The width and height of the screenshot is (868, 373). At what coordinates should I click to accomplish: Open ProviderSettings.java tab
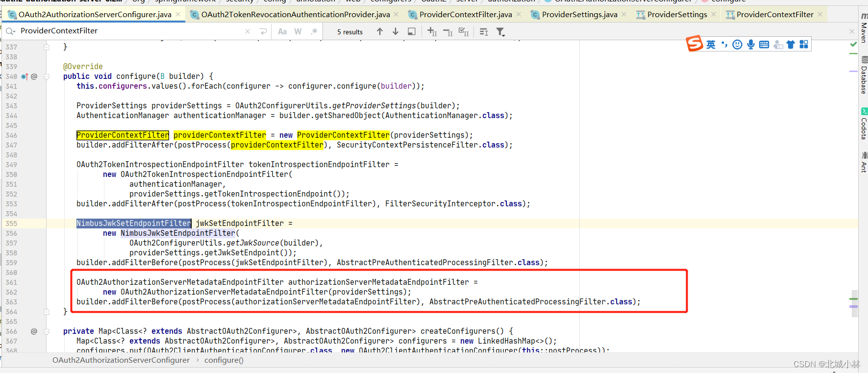(579, 15)
